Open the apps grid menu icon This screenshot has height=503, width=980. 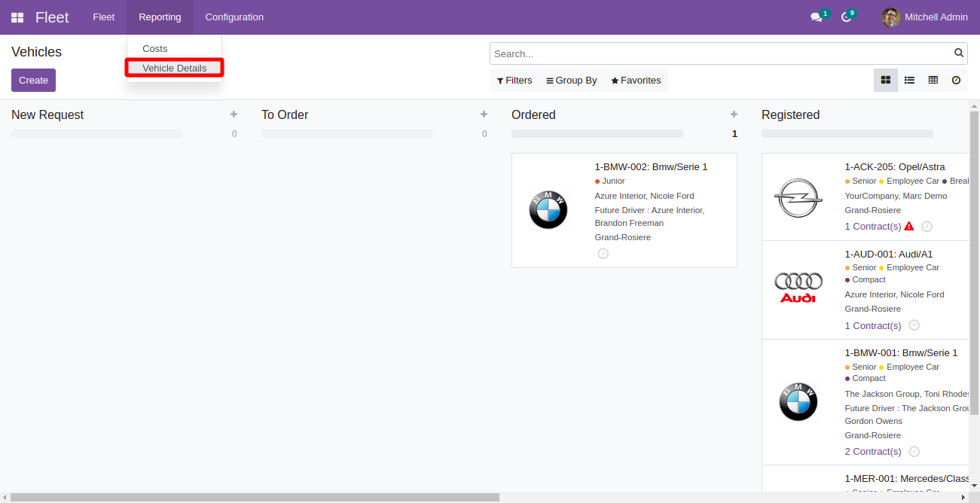[x=17, y=17]
